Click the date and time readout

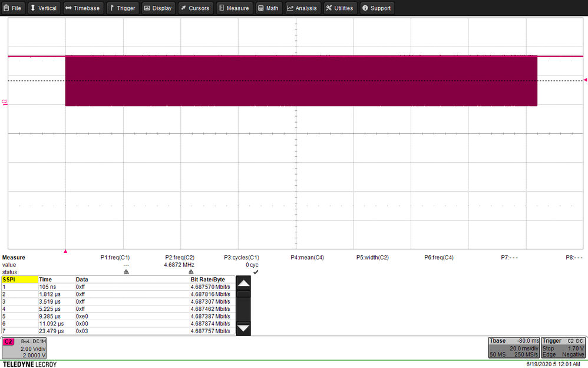[x=553, y=364]
